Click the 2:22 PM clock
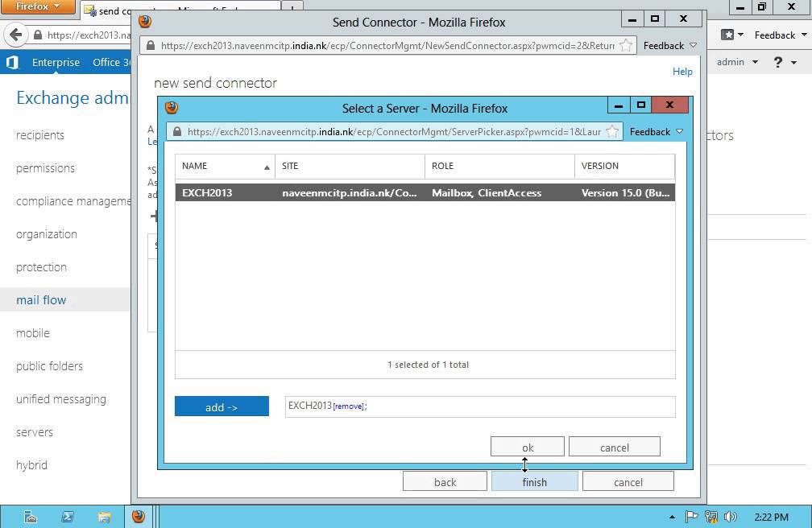This screenshot has width=812, height=528. [771, 517]
